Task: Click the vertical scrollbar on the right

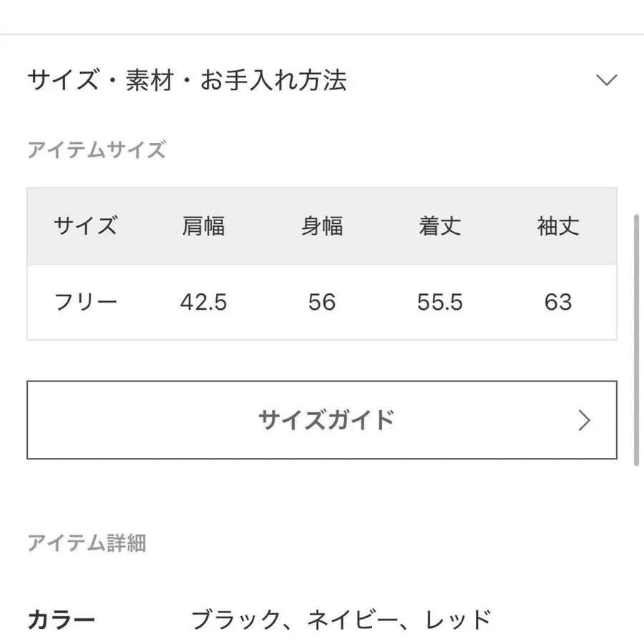Action: 637,336
